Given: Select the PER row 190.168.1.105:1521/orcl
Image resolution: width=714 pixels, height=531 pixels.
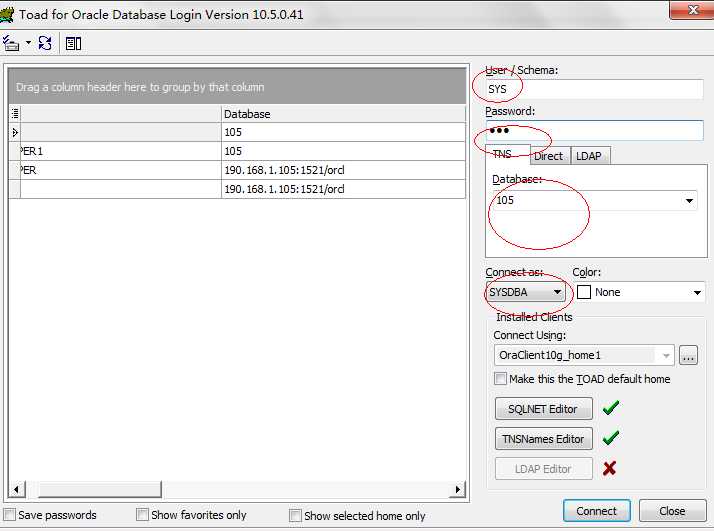Looking at the screenshot, I should click(237, 170).
